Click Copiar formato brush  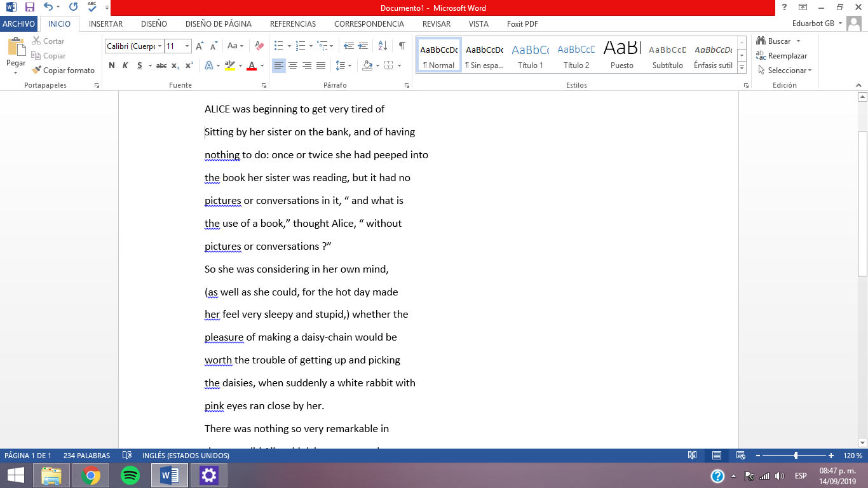pyautogui.click(x=63, y=71)
